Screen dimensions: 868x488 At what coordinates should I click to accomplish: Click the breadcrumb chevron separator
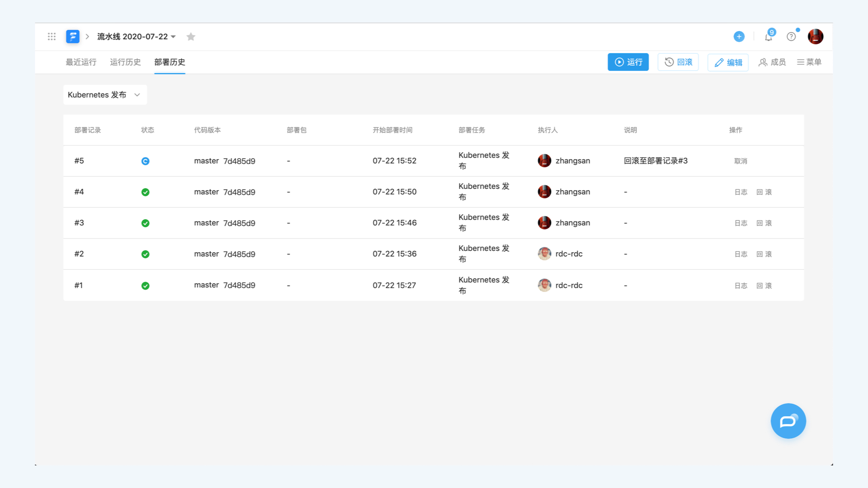point(87,37)
